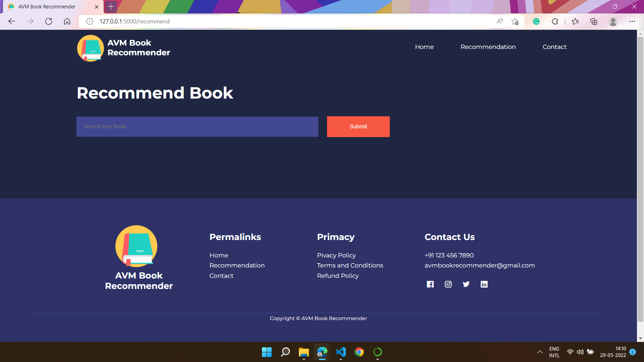Add this page to favorites star
The image size is (644, 362).
coord(515,21)
